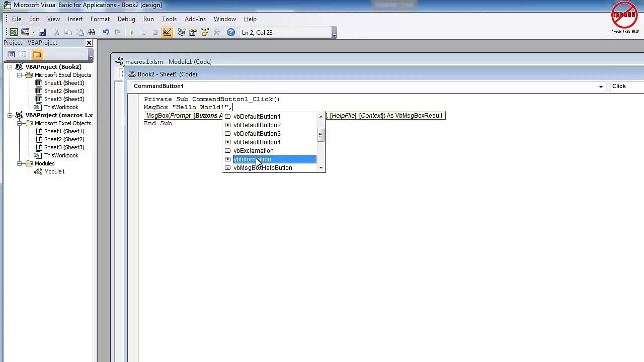Collapse the VBAProject (macros 1.x tree node
This screenshot has width=644, height=362.
point(10,115)
